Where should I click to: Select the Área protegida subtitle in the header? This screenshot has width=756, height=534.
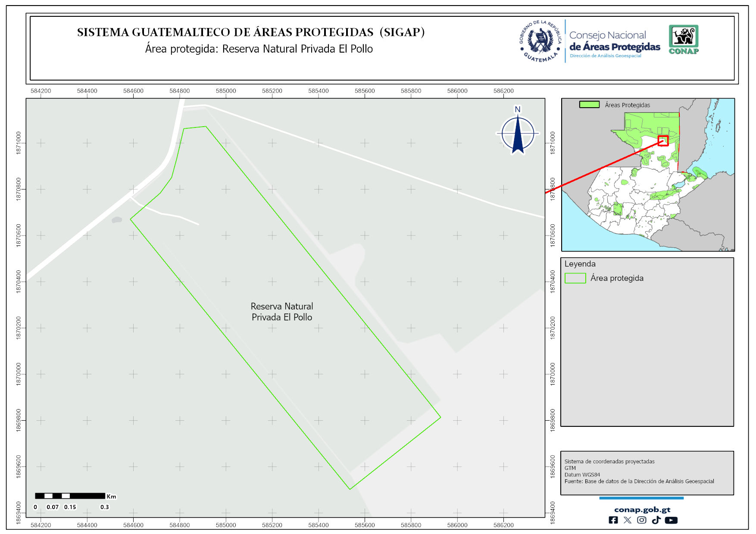tap(259, 49)
